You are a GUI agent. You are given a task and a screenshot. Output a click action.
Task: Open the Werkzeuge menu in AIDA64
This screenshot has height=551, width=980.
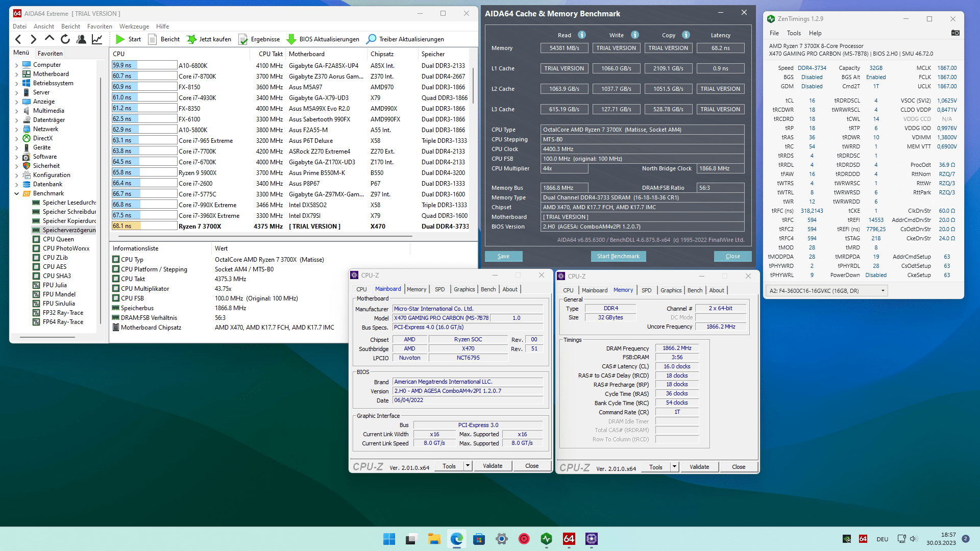pos(134,27)
